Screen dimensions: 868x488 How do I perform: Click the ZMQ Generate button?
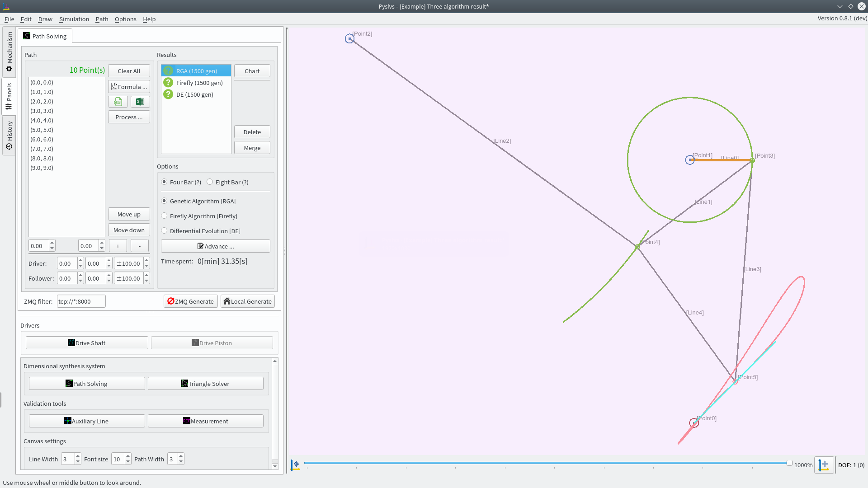[x=190, y=301]
